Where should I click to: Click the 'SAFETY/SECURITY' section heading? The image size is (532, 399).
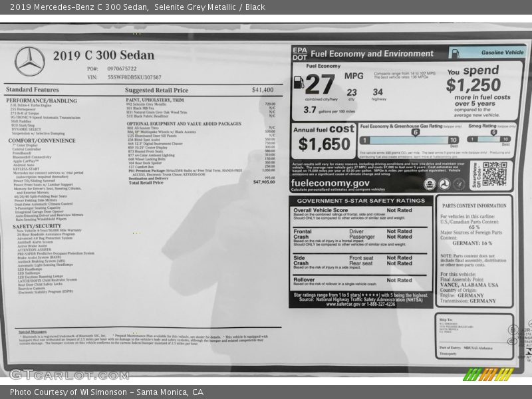click(37, 226)
